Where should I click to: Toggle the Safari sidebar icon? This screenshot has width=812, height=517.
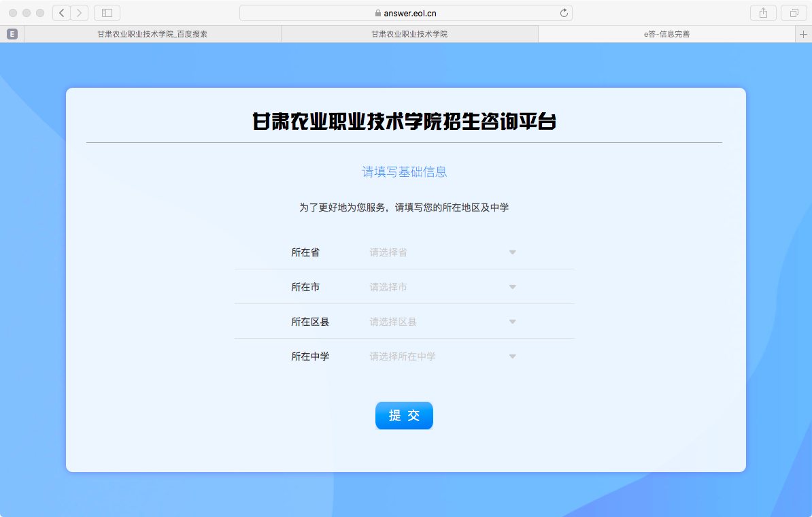pos(107,13)
